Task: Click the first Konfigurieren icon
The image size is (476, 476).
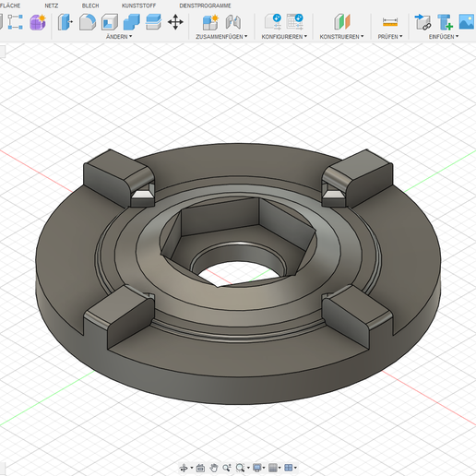Action: coord(273,22)
